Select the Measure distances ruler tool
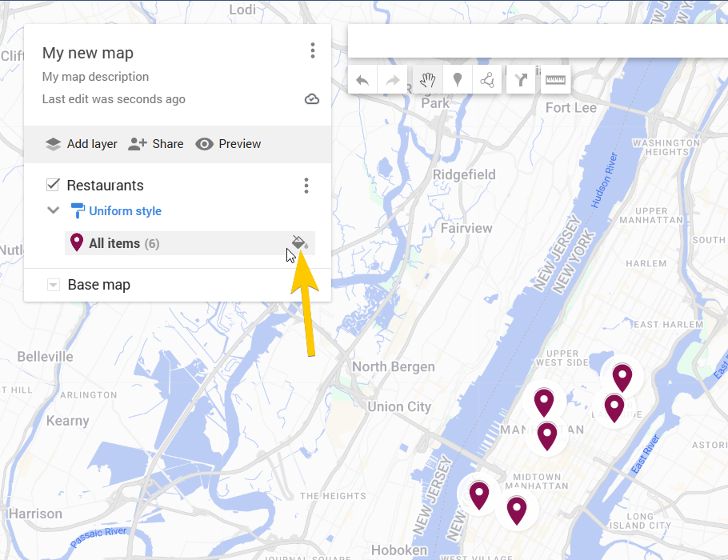Viewport: 728px width, 560px height. (556, 80)
